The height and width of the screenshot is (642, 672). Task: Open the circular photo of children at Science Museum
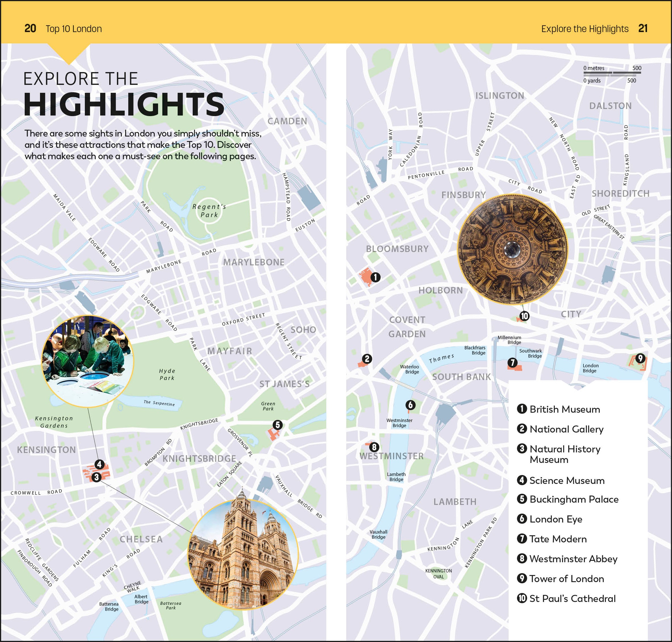88,361
